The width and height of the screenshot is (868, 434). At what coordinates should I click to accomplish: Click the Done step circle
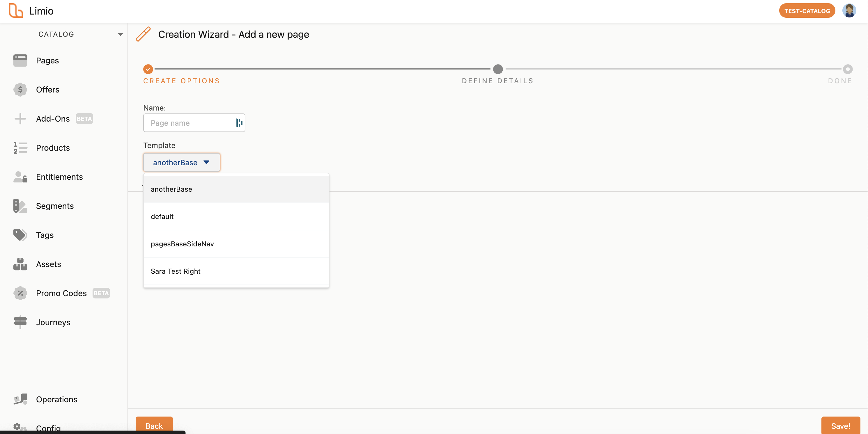coord(847,69)
